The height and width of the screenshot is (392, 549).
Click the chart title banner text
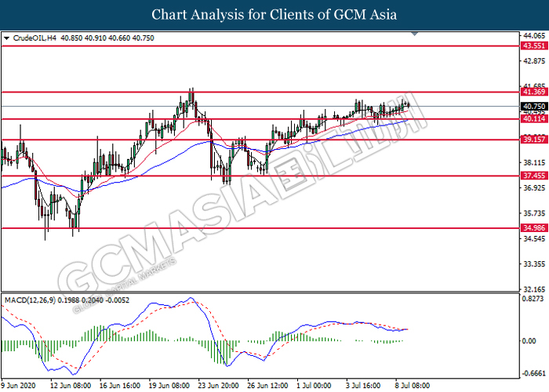(x=274, y=14)
